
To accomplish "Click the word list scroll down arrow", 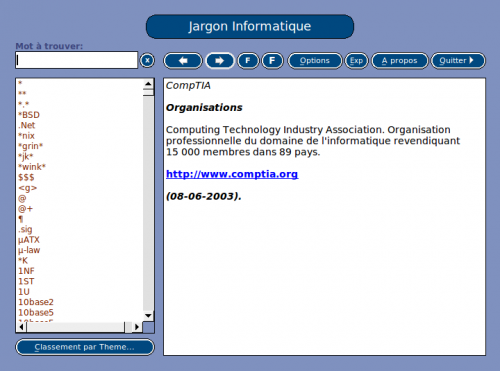I will point(148,315).
